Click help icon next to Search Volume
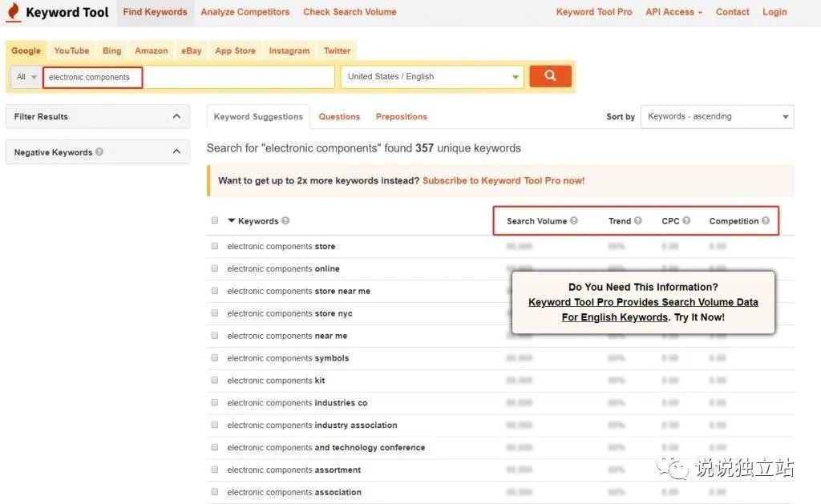The width and height of the screenshot is (821, 504). click(574, 221)
